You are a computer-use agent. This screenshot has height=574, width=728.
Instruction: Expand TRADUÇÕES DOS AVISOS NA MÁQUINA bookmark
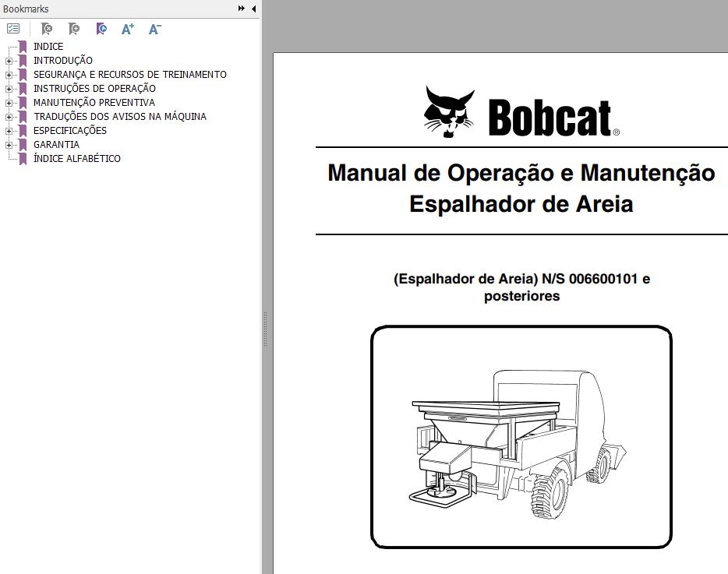9,117
